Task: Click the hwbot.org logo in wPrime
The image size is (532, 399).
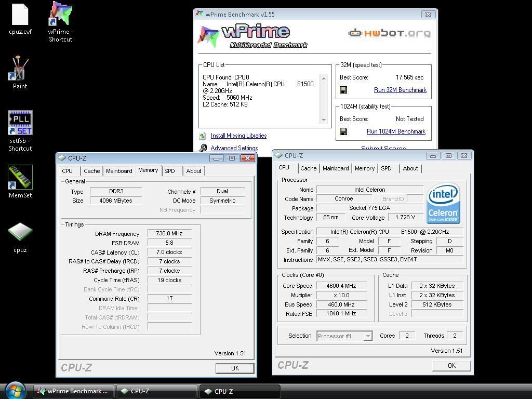Action: point(390,33)
